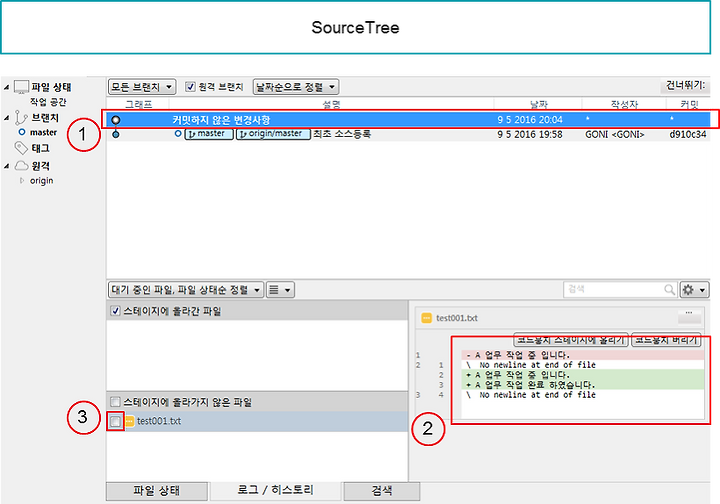Image resolution: width=720 pixels, height=504 pixels.
Task: Click the 건너뛰기 label
Action: point(685,85)
